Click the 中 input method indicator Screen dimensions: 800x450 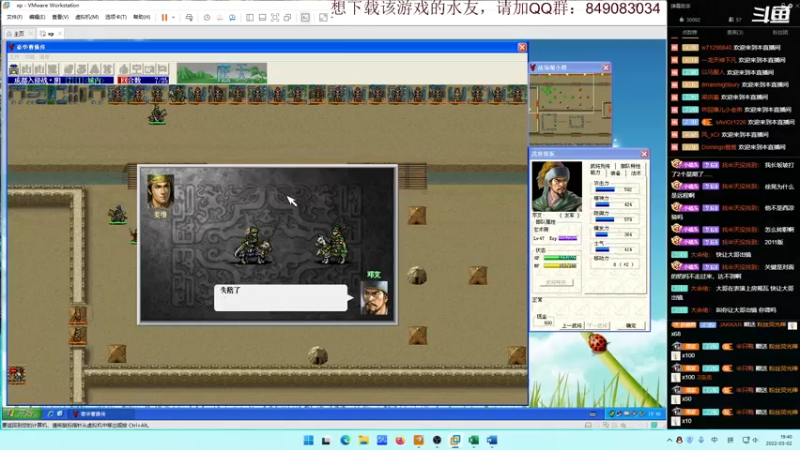[x=714, y=440]
